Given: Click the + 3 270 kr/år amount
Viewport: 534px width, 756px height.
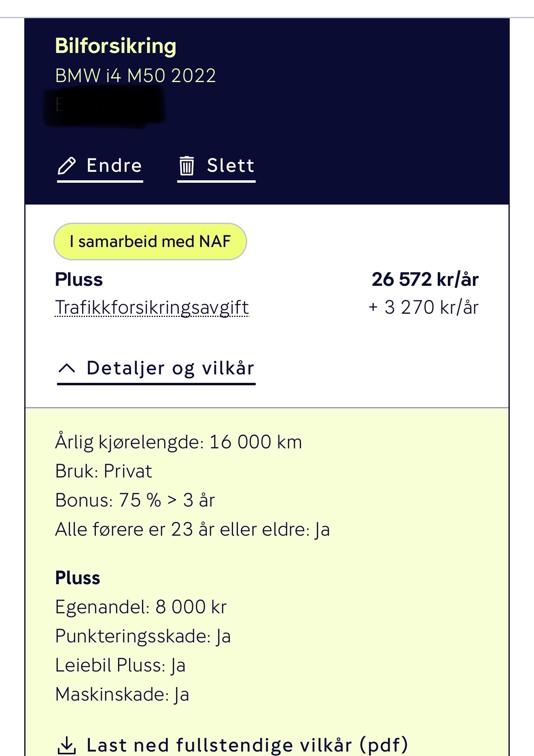Looking at the screenshot, I should 424,307.
